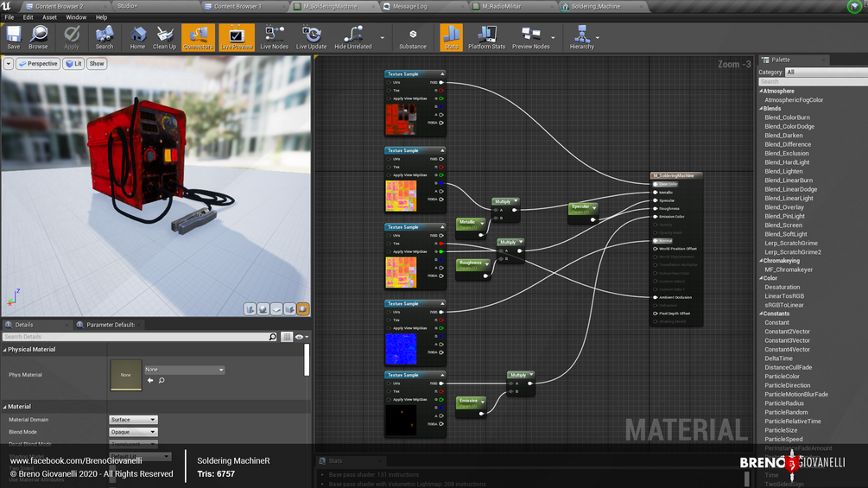
Task: Click the Substance toolbar icon
Action: [x=413, y=37]
